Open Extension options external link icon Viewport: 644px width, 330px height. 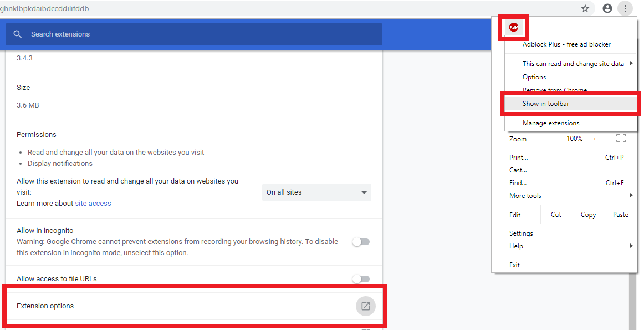[365, 306]
